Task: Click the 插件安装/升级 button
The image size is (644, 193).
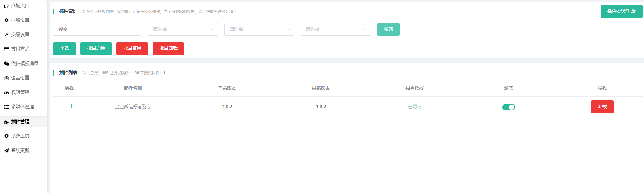Action: click(x=621, y=11)
